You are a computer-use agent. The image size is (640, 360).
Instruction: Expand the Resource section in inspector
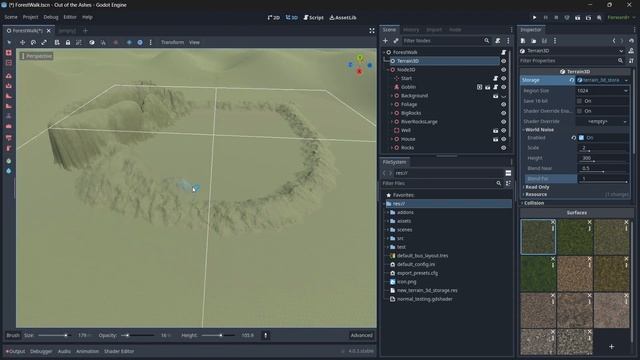(536, 194)
